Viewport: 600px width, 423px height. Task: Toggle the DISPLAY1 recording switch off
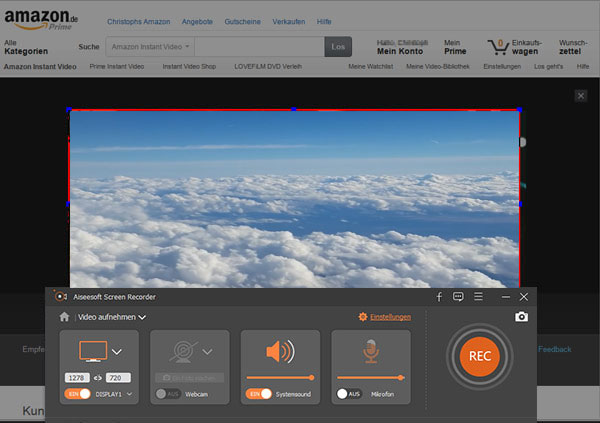tap(77, 394)
